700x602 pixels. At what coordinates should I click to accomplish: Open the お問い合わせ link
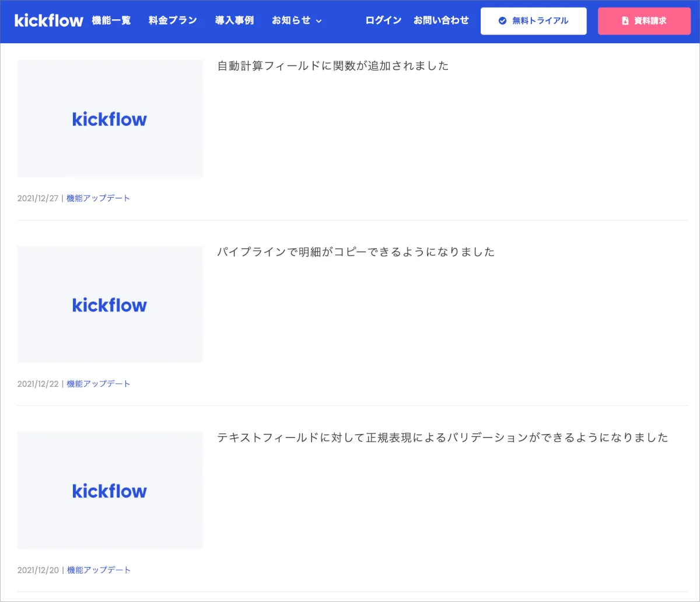point(441,20)
